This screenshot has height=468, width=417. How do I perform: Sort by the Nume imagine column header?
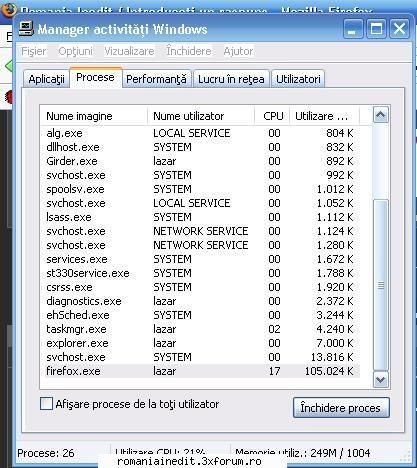[94, 116]
